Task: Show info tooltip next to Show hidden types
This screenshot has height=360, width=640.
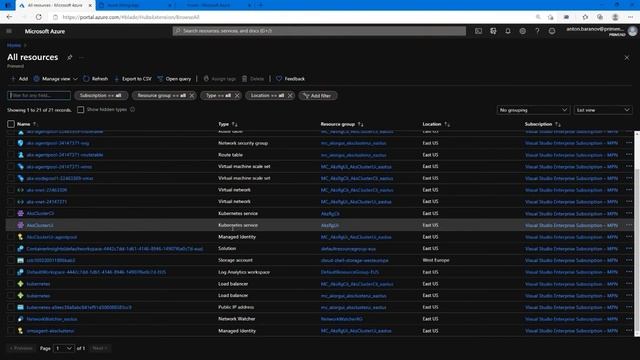Action: click(x=132, y=109)
